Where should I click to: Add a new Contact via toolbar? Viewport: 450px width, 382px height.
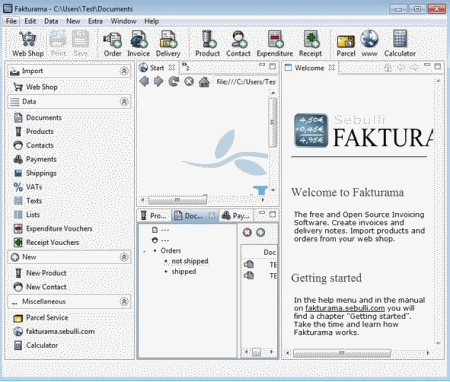click(x=238, y=44)
